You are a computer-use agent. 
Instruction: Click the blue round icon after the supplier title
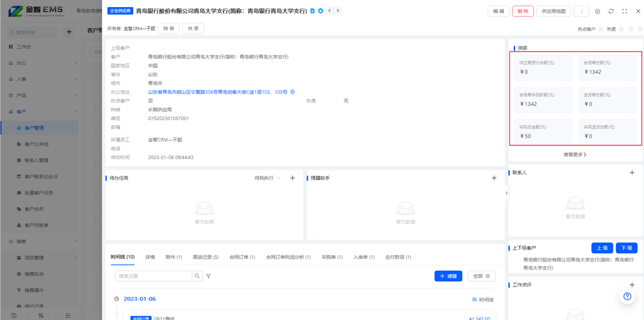(x=320, y=11)
